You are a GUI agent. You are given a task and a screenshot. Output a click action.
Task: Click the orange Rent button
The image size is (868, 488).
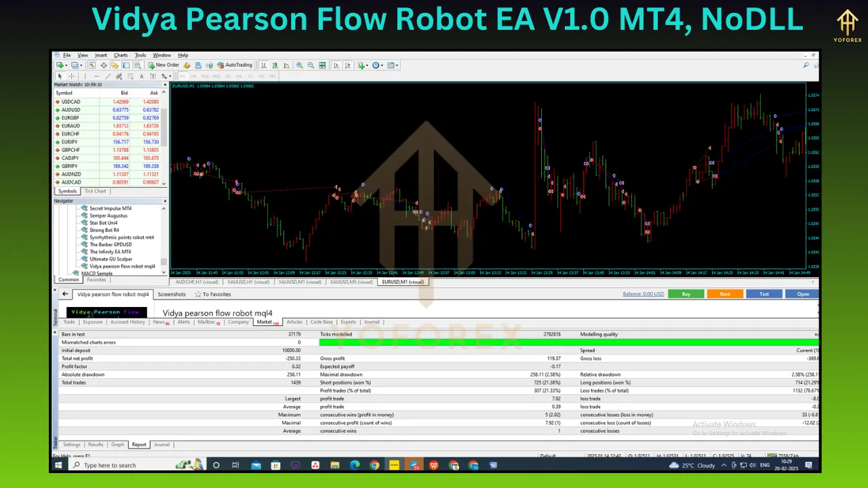725,294
